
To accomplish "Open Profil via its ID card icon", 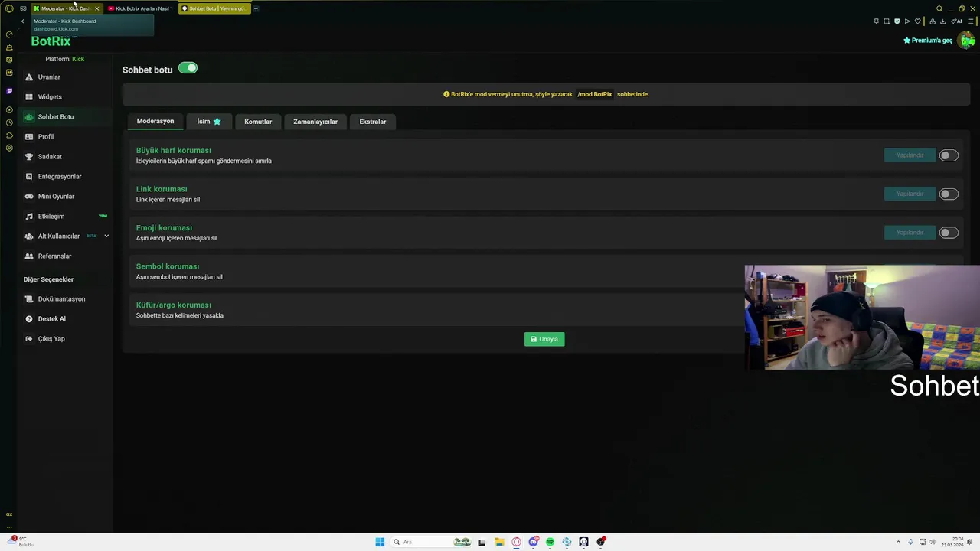I will pyautogui.click(x=29, y=137).
